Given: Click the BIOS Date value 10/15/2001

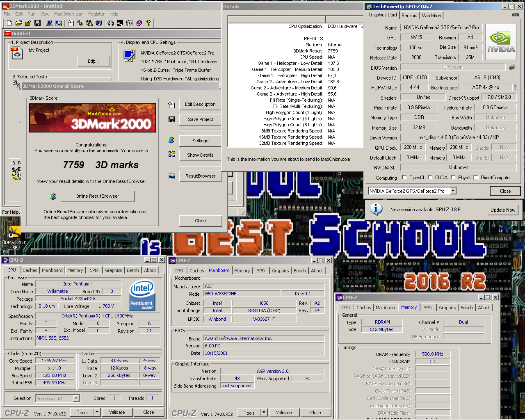Looking at the screenshot, I should [264, 353].
